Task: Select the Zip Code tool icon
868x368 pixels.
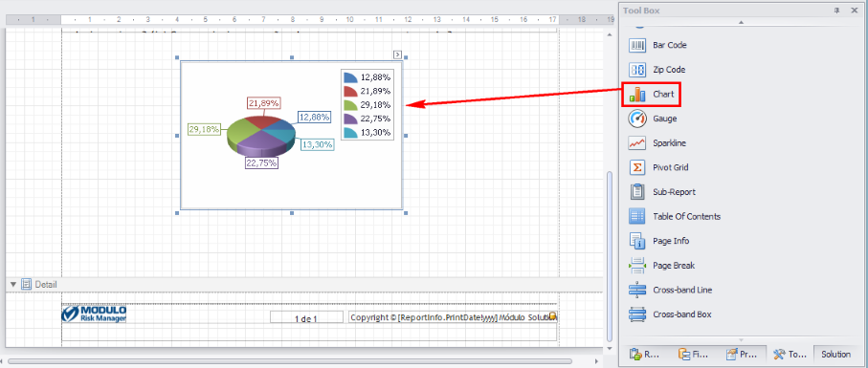Action: 637,70
